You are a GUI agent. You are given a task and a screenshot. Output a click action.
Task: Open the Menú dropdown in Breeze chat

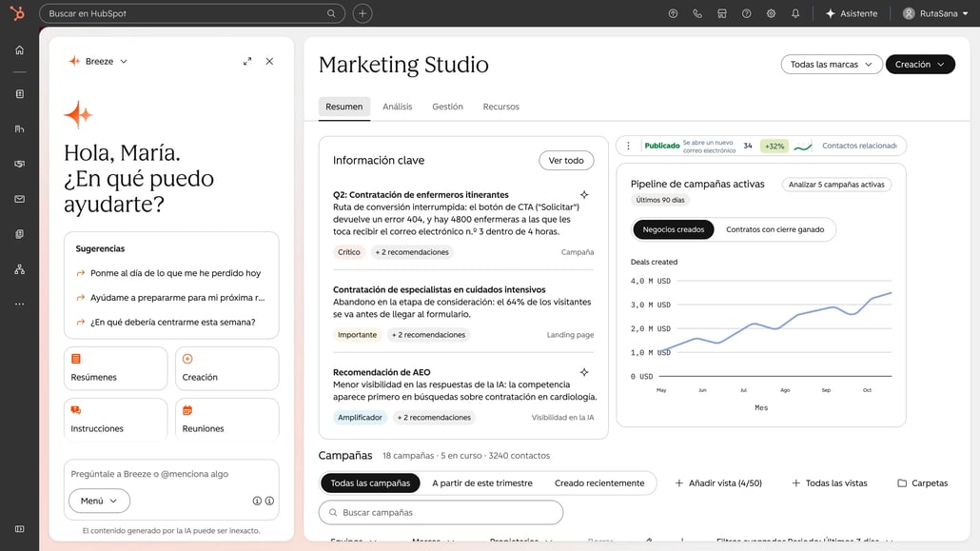[99, 501]
